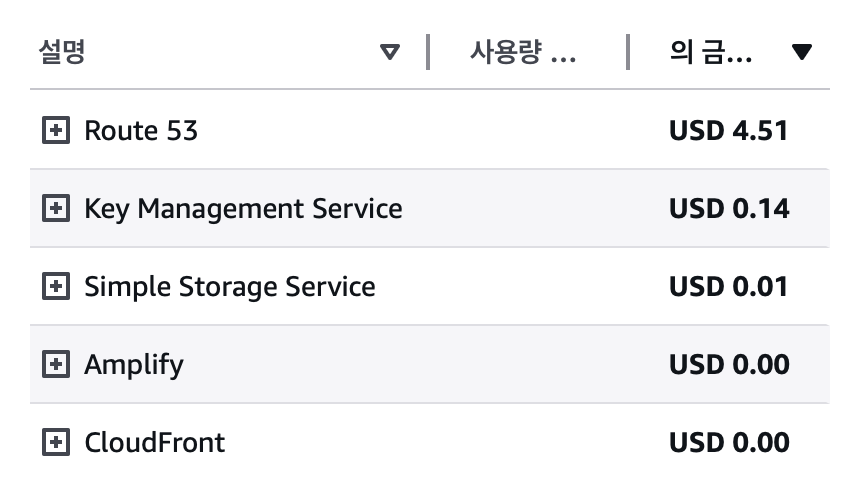Sort by the 설명 column arrow

coord(390,52)
